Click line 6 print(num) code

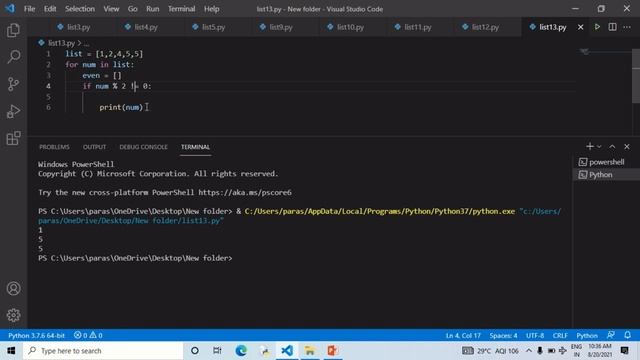tap(121, 107)
